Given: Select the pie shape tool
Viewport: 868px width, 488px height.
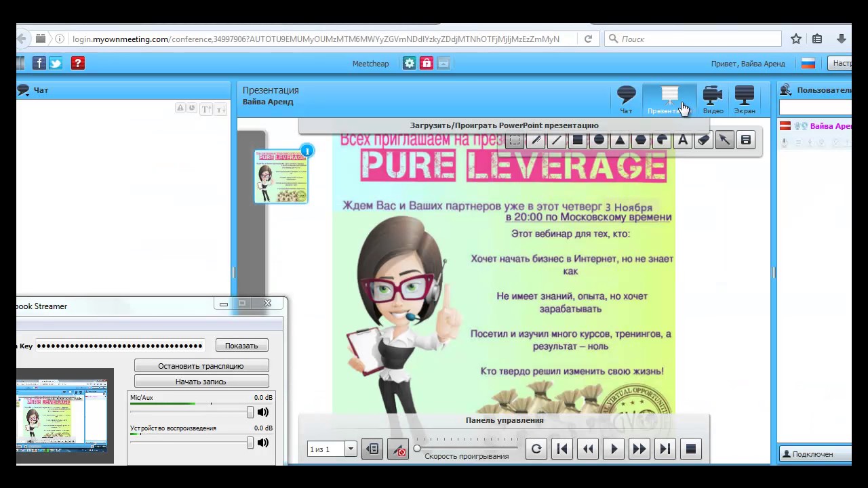Looking at the screenshot, I should point(662,140).
